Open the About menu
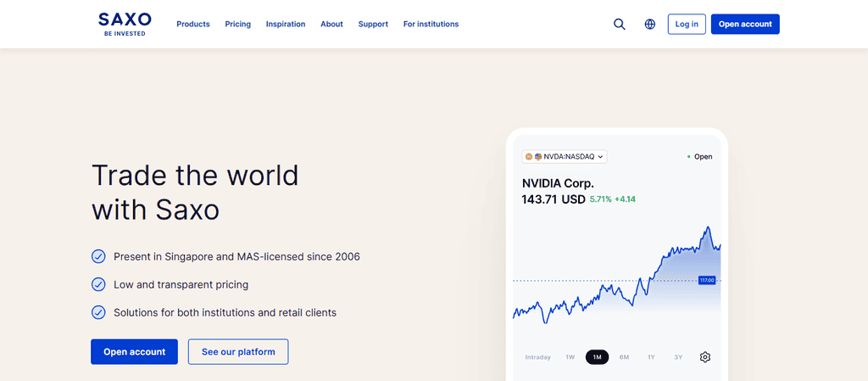The height and width of the screenshot is (381, 868). pos(331,25)
